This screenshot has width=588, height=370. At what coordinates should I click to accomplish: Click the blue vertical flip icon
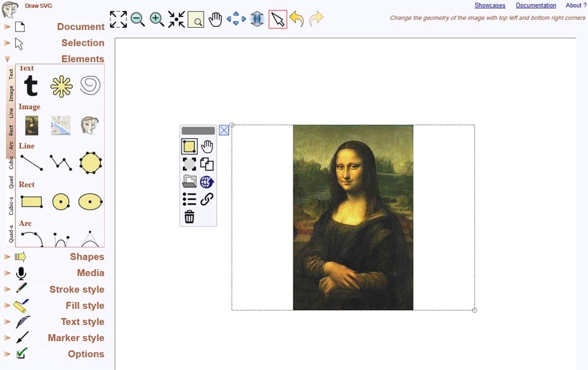coord(257,18)
